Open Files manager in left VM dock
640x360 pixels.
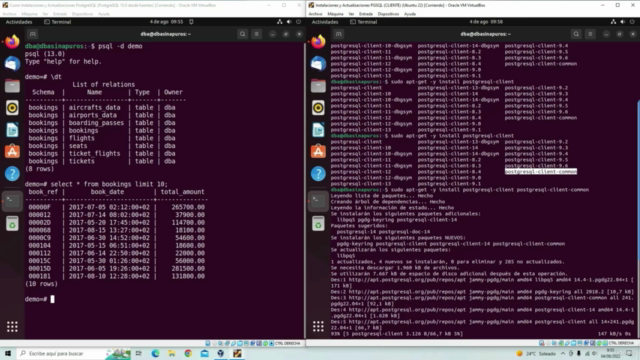point(12,86)
